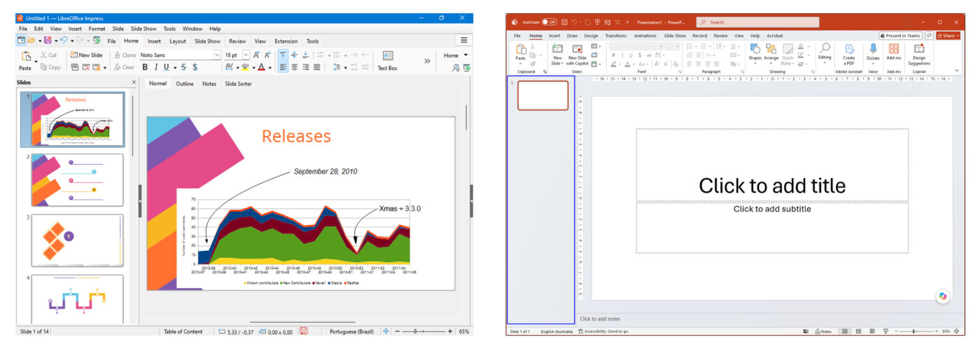
Task: Expand Impress toolbar overflow chevrons
Action: click(x=427, y=61)
